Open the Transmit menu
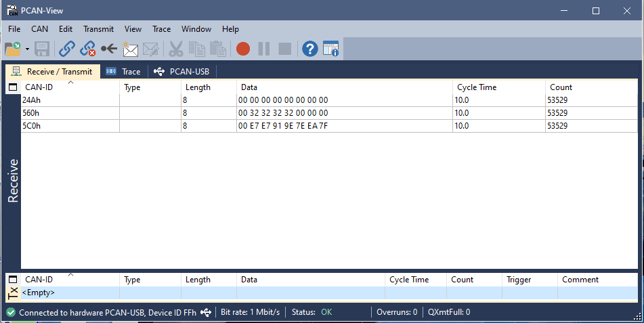The image size is (644, 323). [x=99, y=28]
